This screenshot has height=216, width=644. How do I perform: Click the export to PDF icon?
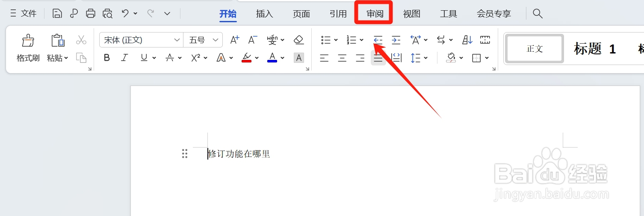pyautogui.click(x=74, y=14)
